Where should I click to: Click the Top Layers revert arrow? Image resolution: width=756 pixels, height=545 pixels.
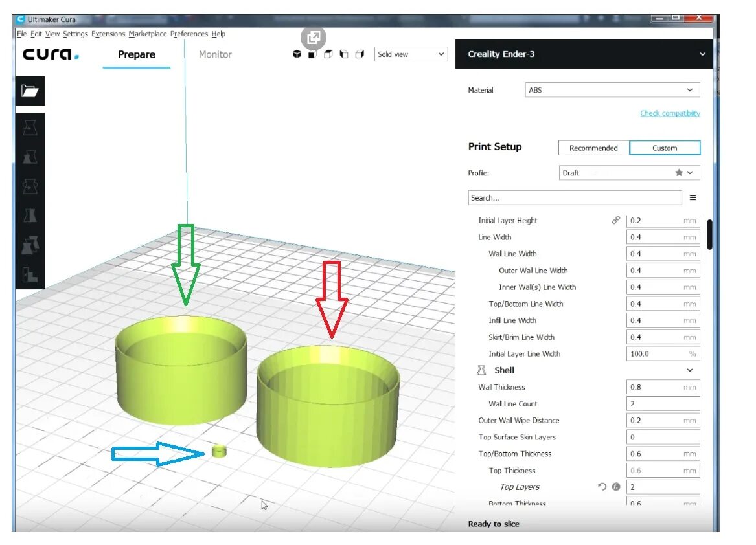[x=601, y=487]
